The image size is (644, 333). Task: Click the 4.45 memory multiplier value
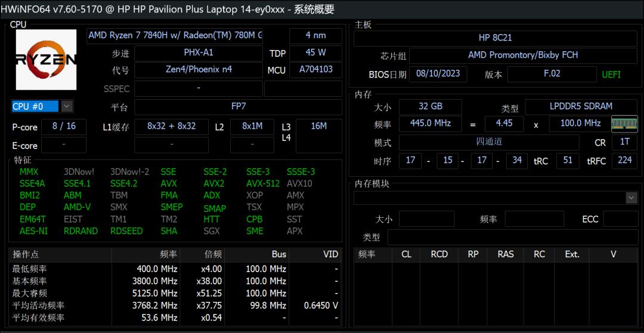504,124
